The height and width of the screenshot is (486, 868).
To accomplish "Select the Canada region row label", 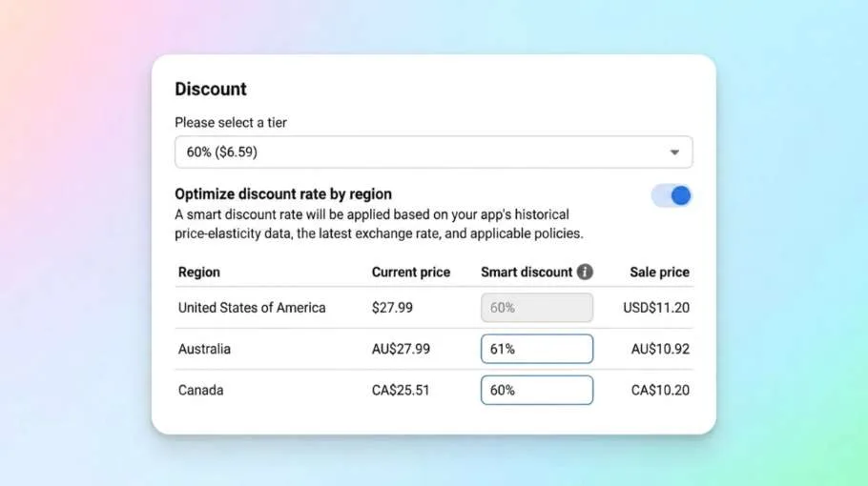I will (201, 391).
